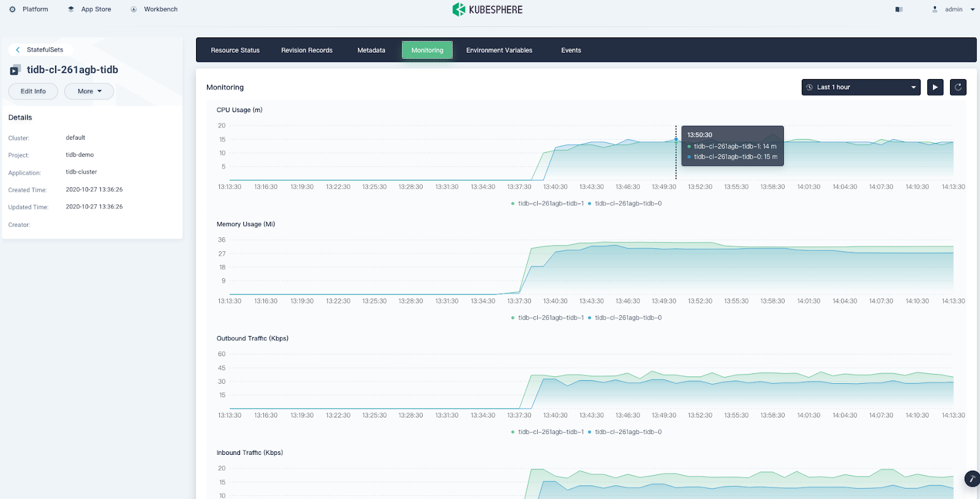Click the documentation icon near admin
The width and height of the screenshot is (980, 499).
899,9
